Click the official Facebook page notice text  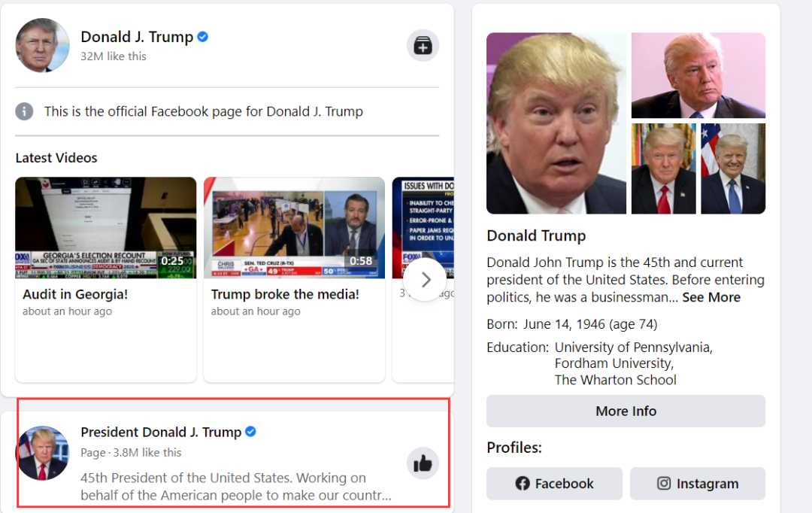pyautogui.click(x=204, y=111)
